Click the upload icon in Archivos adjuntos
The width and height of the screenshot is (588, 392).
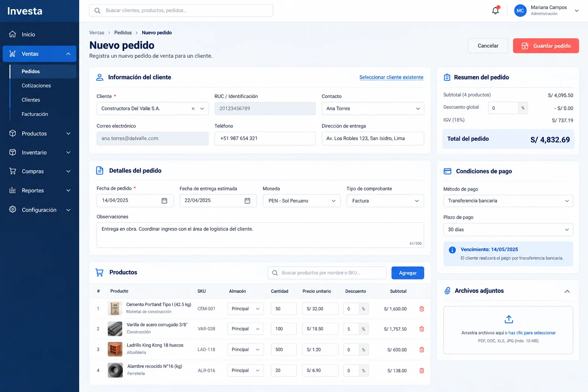(x=508, y=319)
